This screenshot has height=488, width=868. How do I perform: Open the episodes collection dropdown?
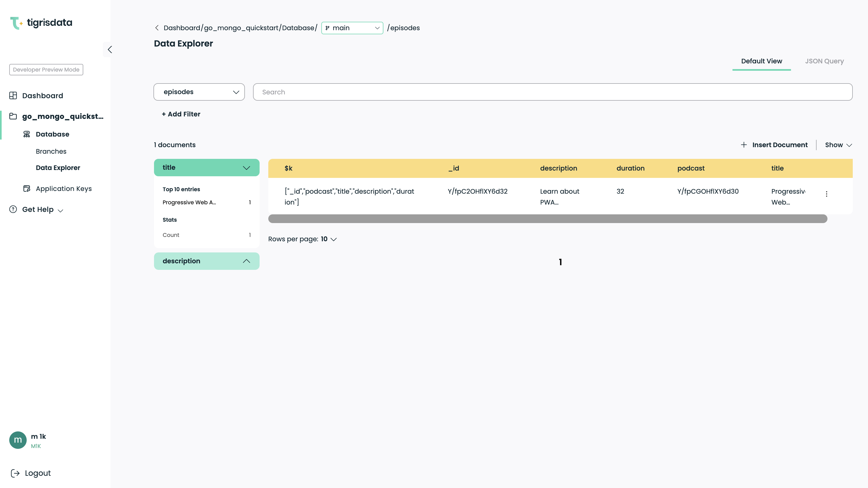coord(199,92)
